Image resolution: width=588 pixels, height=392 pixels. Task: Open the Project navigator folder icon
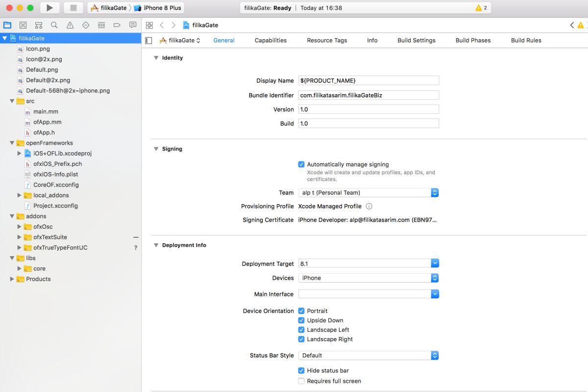[x=7, y=25]
